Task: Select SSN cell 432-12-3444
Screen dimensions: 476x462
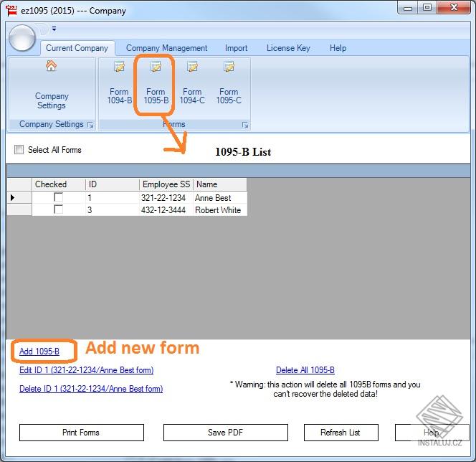Action: point(166,209)
